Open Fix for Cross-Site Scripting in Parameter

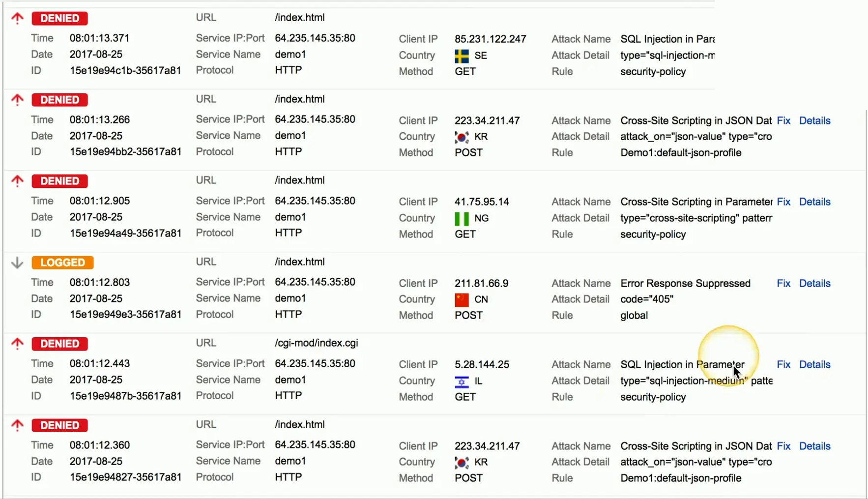pos(783,202)
